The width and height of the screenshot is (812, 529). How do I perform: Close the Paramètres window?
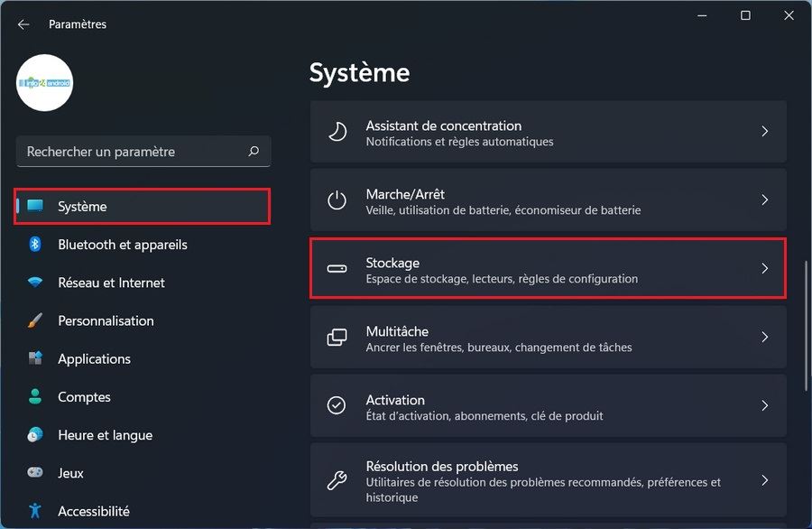(x=789, y=15)
